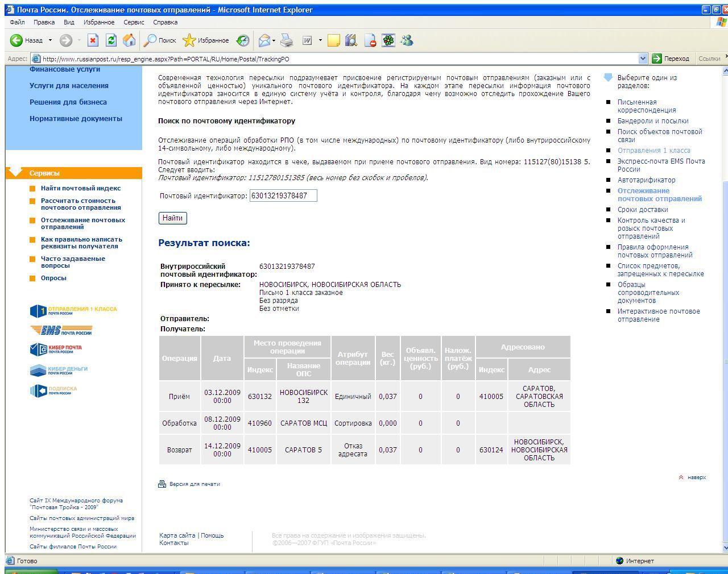Click the Отправления 1 класса logo
The image size is (728, 574).
[x=73, y=311]
